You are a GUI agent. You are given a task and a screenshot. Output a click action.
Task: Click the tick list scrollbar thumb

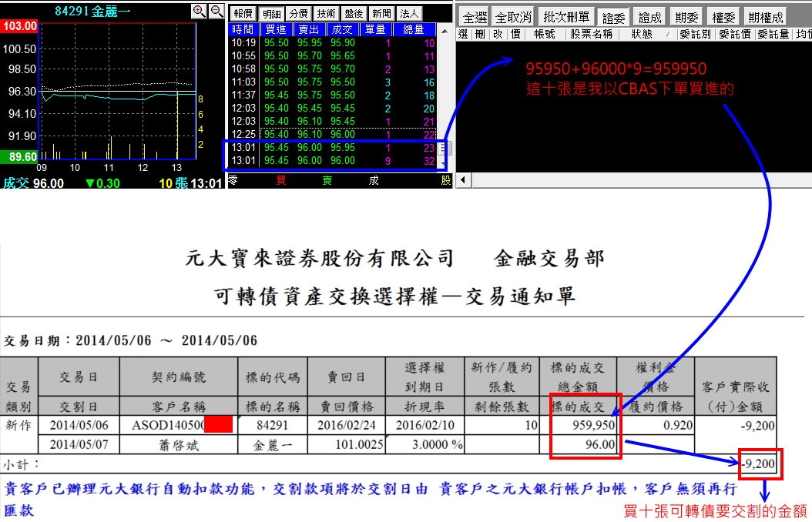(x=445, y=149)
